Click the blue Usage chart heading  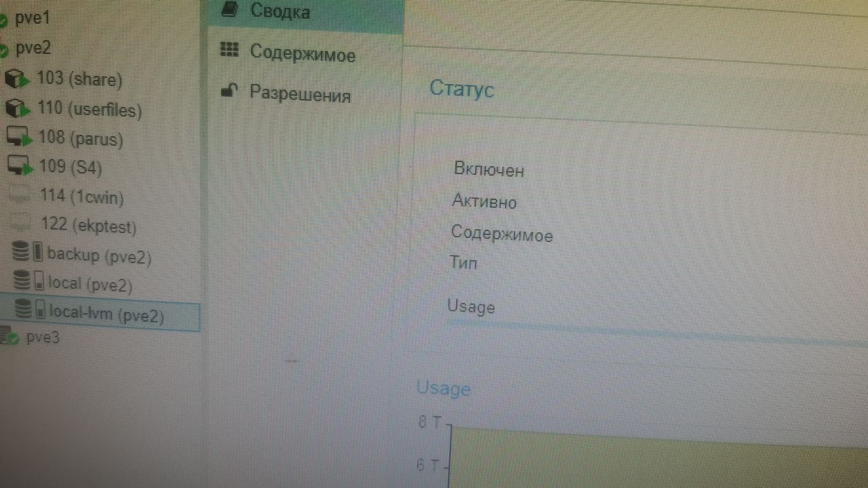tap(443, 388)
